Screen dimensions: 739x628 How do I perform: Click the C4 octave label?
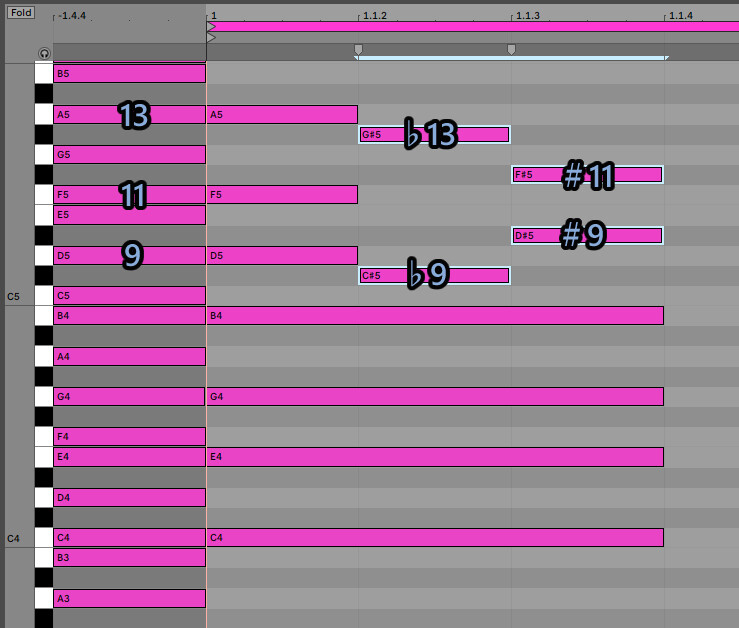click(x=13, y=538)
